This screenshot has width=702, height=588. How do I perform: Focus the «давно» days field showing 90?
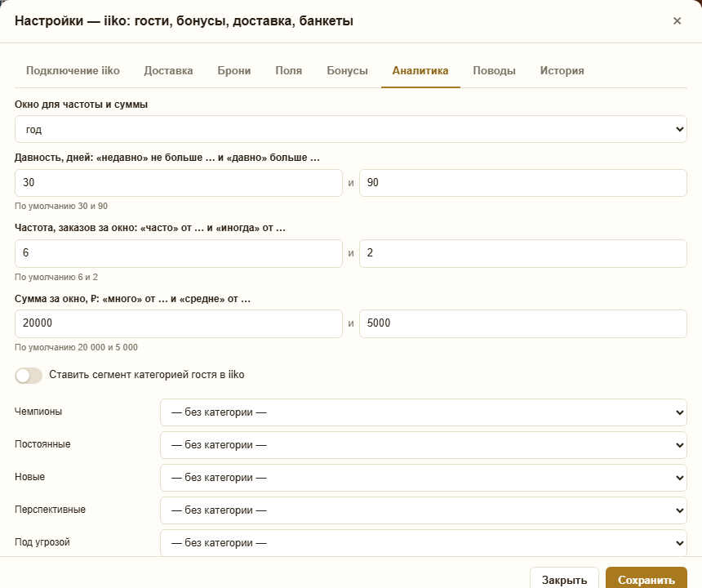point(523,183)
